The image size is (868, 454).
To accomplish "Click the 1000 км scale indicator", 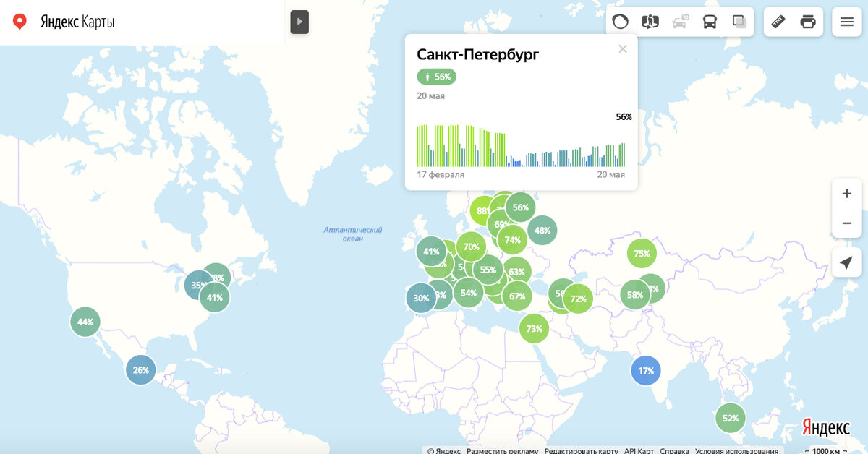I will (826, 450).
